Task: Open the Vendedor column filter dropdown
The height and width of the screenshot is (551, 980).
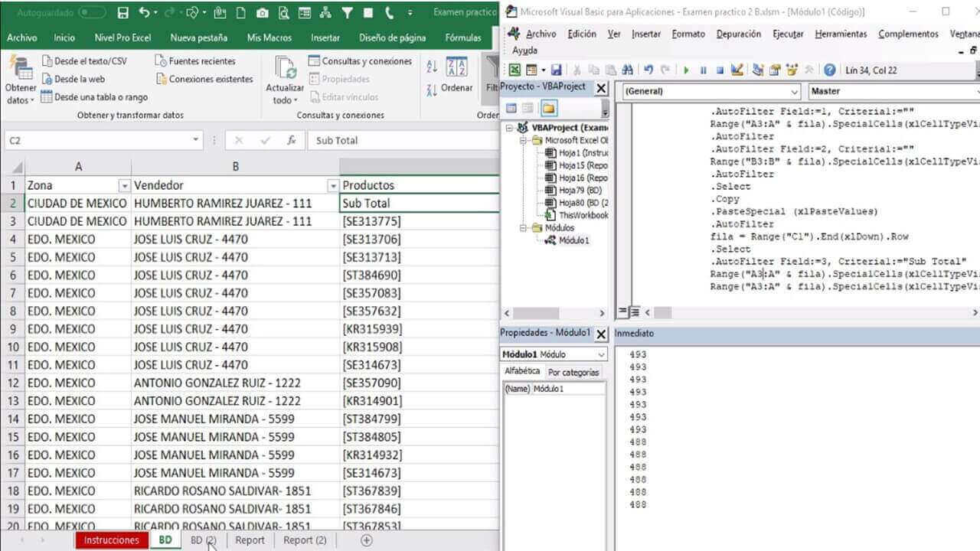Action: click(332, 186)
